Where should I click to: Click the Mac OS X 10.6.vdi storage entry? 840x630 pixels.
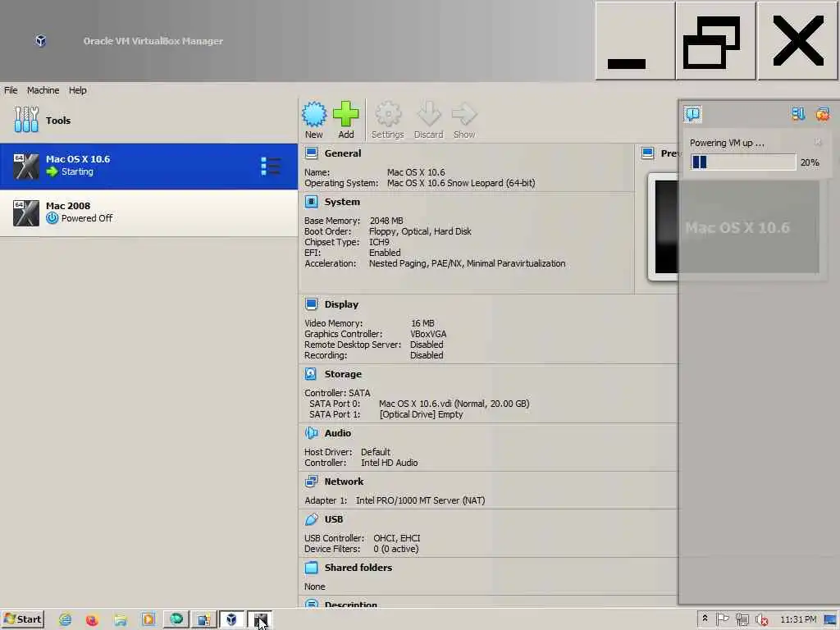point(454,404)
